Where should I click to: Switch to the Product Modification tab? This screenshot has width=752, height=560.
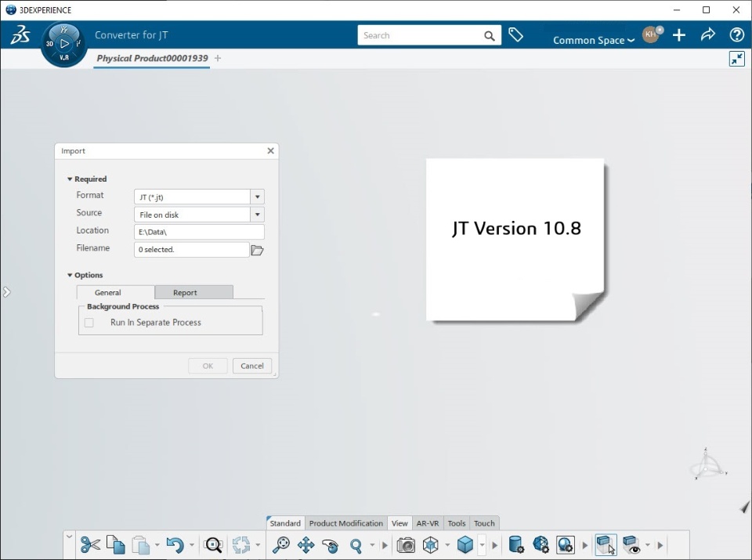pos(345,523)
